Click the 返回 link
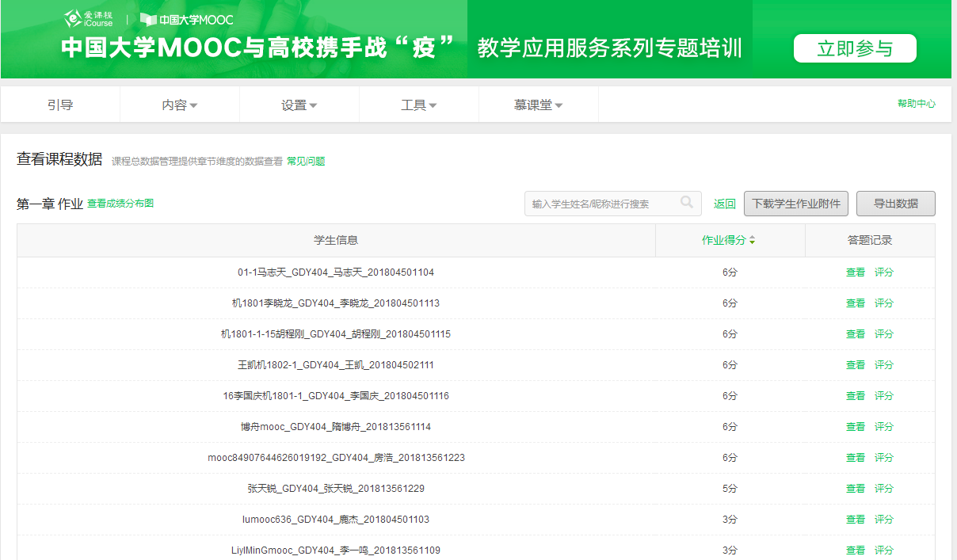957x560 pixels. click(724, 204)
